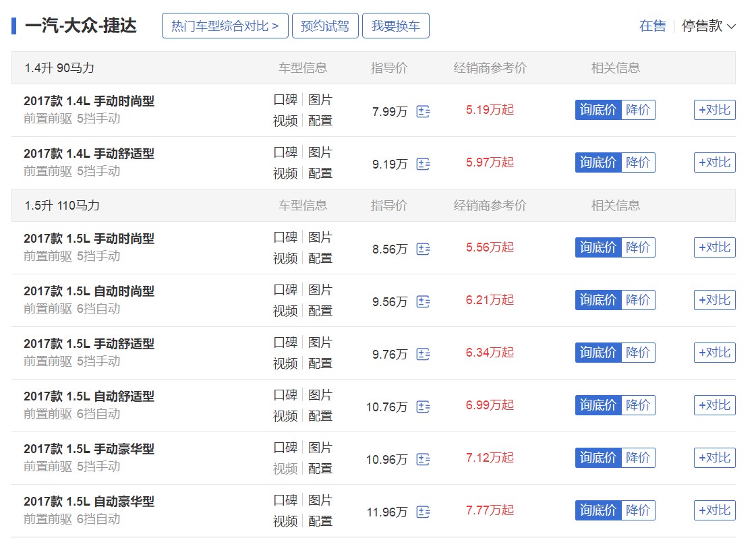Screen dimensions: 756x538
Task: Click calculator icon for 1.5L 手动豪华型 row
Action: [424, 459]
